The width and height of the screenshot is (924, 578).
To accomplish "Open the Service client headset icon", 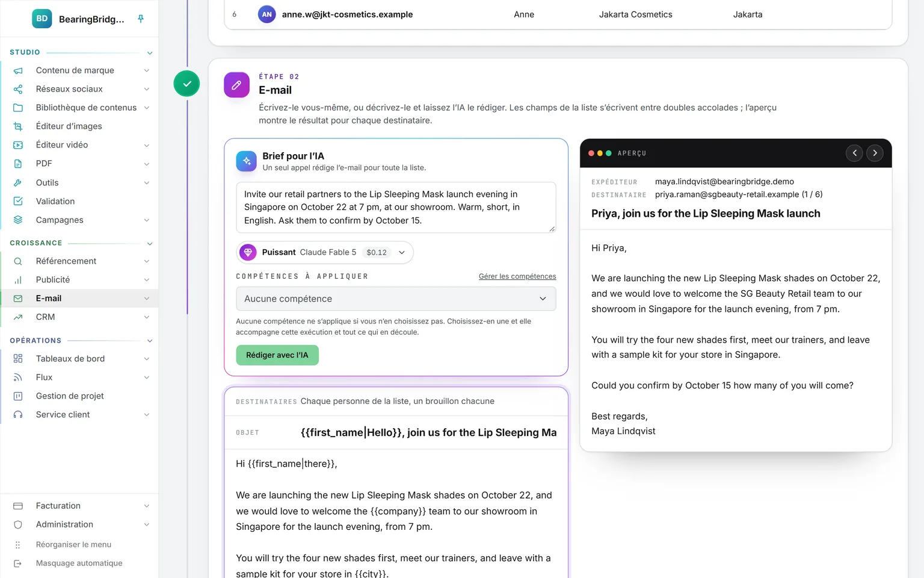I will (x=18, y=415).
